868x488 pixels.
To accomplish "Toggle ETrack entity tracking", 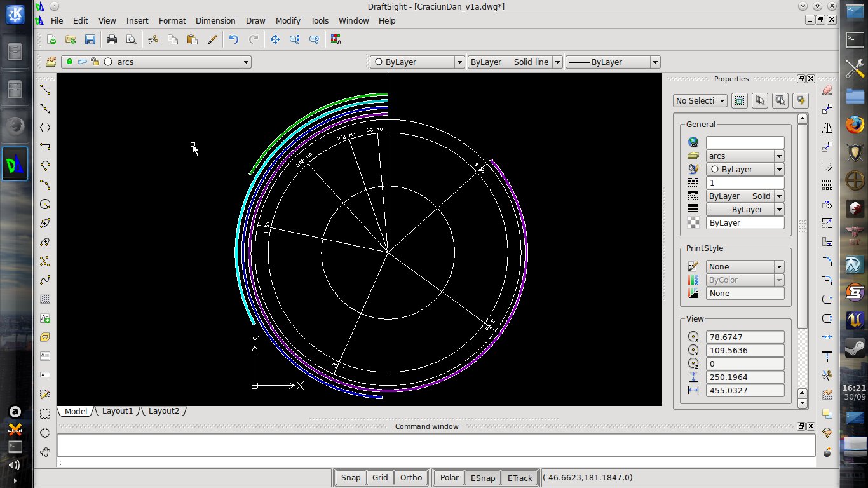I will [x=520, y=478].
